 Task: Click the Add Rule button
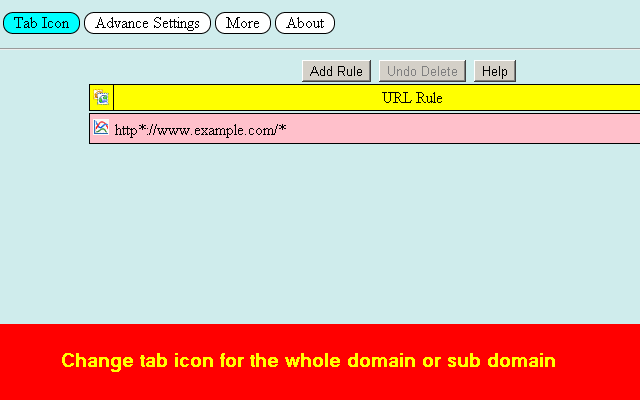click(336, 71)
